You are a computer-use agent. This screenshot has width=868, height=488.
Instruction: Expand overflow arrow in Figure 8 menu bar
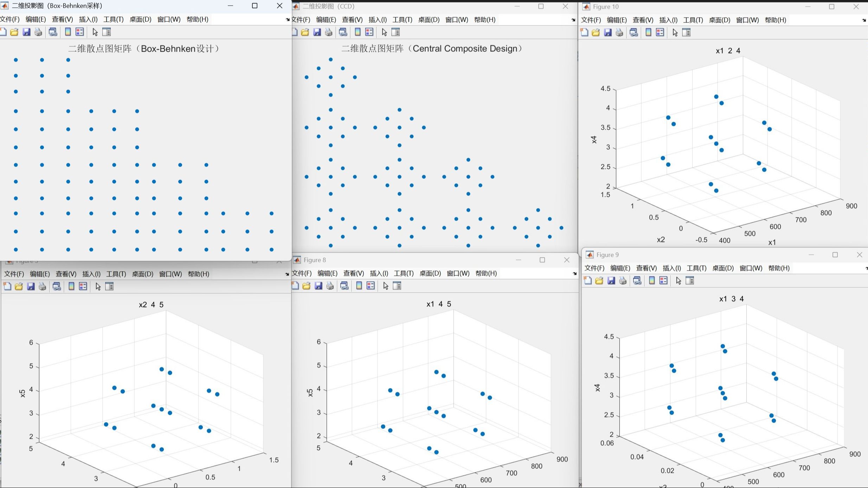[x=574, y=273]
